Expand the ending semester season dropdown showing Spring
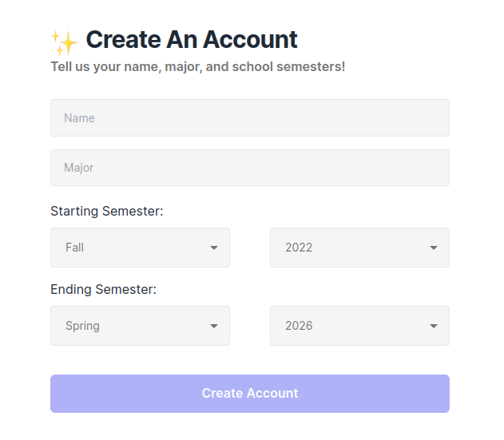 (x=140, y=326)
